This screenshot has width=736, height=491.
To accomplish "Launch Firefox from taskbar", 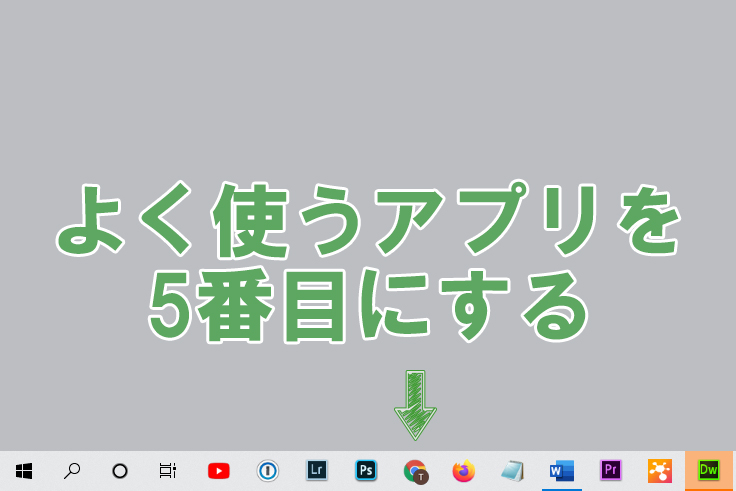I will [x=464, y=471].
